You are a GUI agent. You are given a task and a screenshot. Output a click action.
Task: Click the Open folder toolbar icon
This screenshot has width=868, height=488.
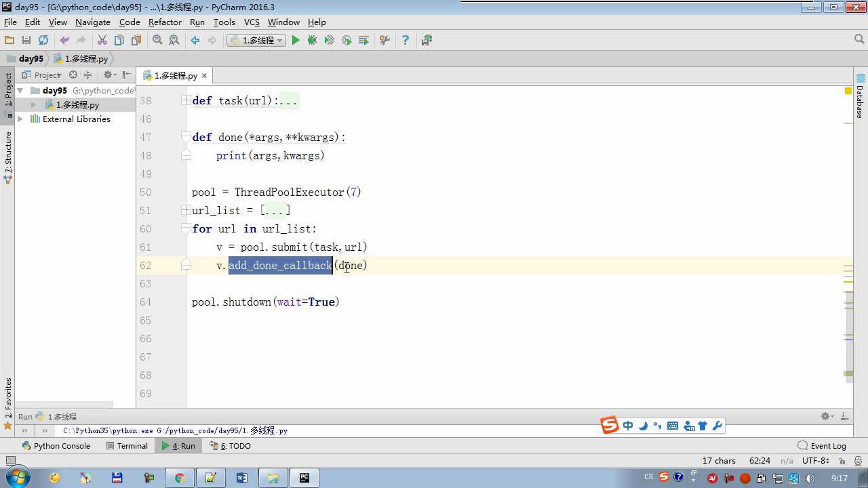(x=9, y=41)
